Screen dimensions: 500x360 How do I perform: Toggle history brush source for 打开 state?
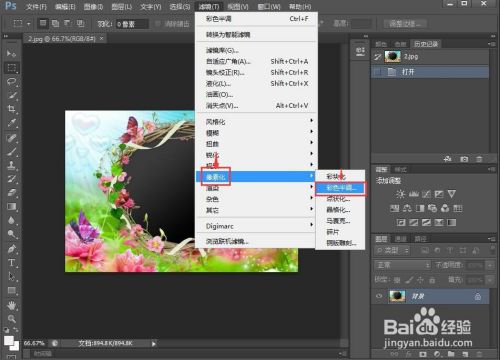[x=378, y=72]
